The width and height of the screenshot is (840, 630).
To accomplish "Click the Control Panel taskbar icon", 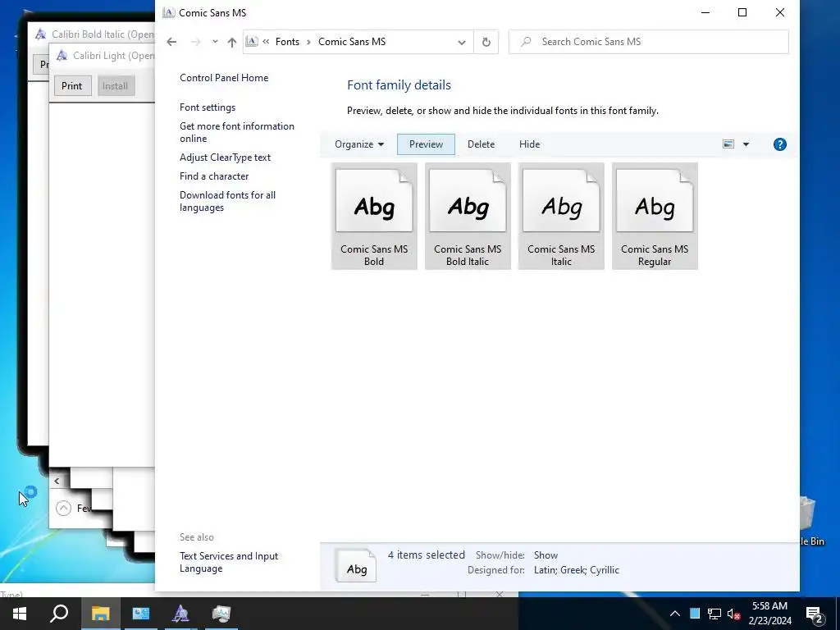I will (141, 614).
